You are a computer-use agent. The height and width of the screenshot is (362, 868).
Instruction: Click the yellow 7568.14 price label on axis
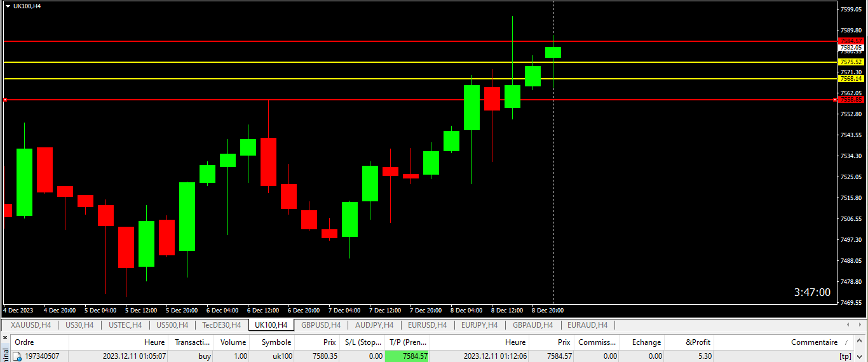(x=851, y=79)
